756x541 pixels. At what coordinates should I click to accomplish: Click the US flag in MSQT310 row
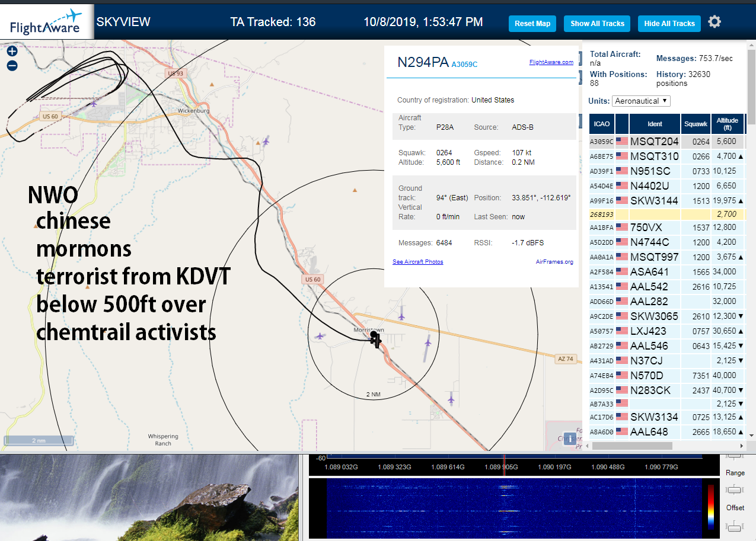621,156
